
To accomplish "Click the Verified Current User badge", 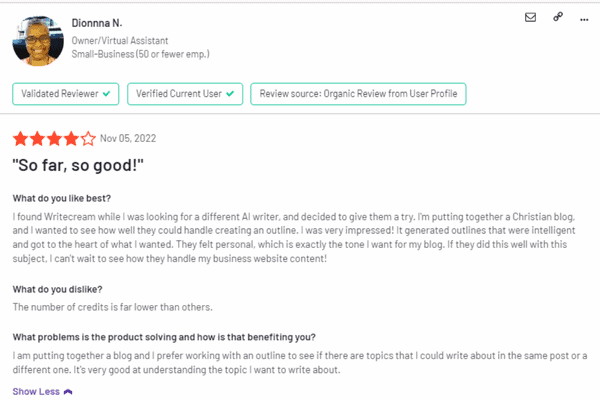I will coord(184,94).
